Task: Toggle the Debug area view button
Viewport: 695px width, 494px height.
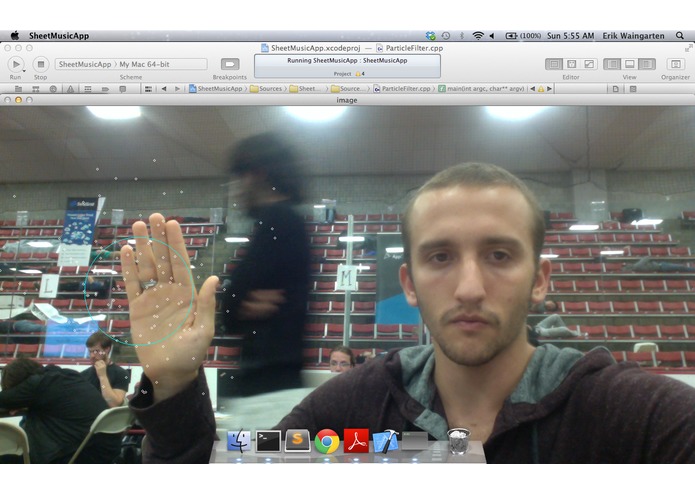Action: point(629,64)
